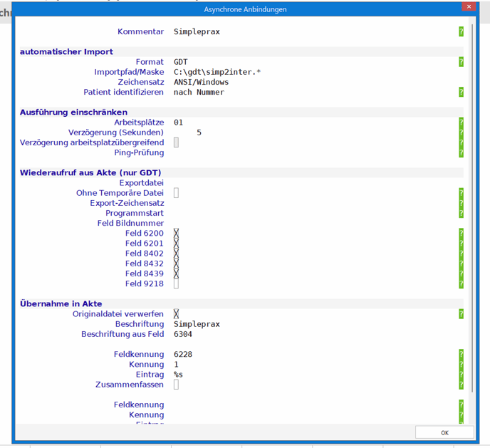Viewport: 490px width, 448px height.
Task: Uncheck the Feld 8439 checkbox
Action: point(176,274)
